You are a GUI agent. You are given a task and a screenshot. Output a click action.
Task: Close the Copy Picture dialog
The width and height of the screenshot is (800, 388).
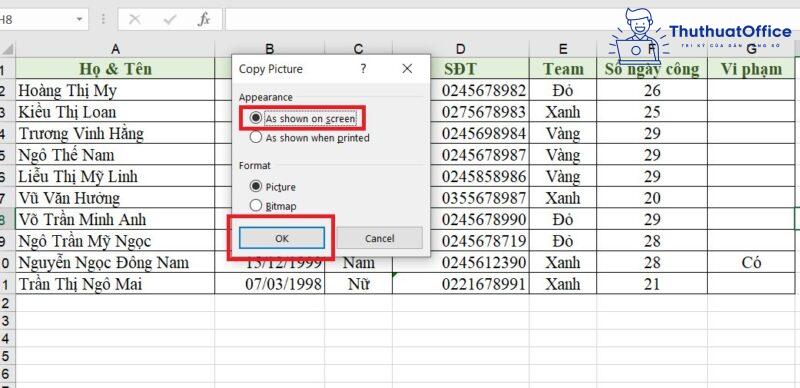[x=407, y=68]
